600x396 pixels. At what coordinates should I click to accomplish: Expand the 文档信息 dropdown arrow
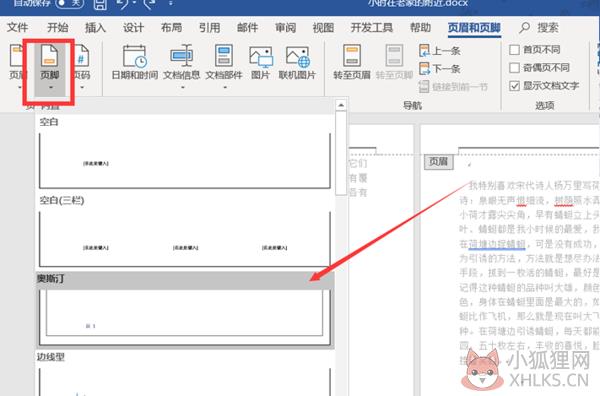tap(183, 88)
